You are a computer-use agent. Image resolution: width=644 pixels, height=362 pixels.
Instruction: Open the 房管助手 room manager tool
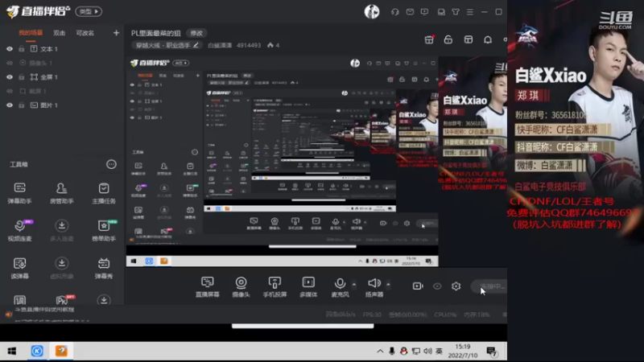[62, 193]
